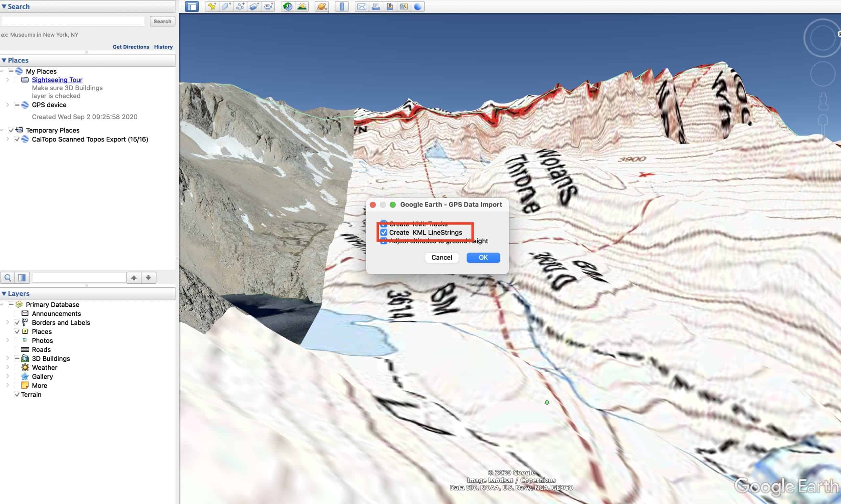Click View in Google Maps icon

pyautogui.click(x=404, y=7)
